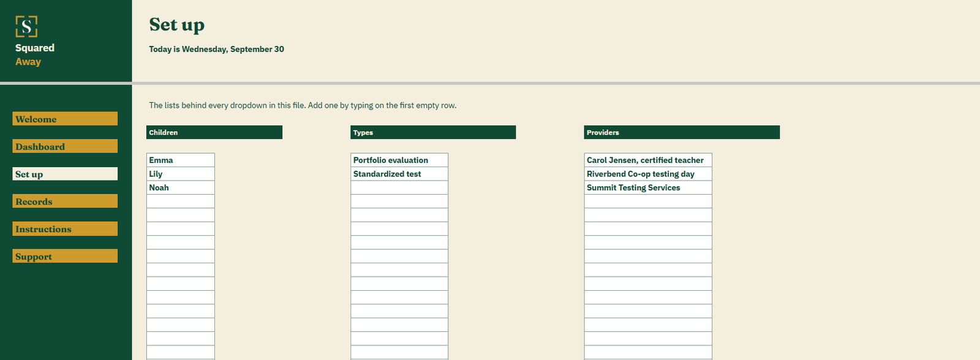The image size is (980, 360).
Task: Go to the Dashboard page
Action: pyautogui.click(x=65, y=146)
